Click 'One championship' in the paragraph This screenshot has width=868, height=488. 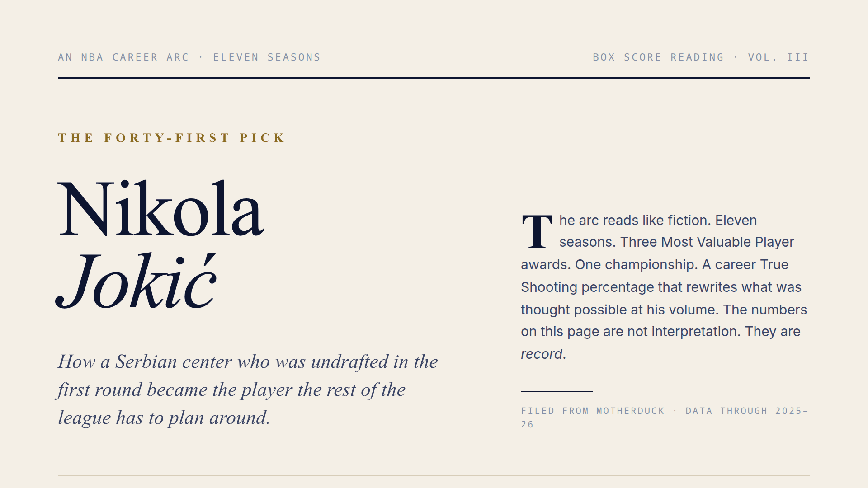(x=636, y=265)
